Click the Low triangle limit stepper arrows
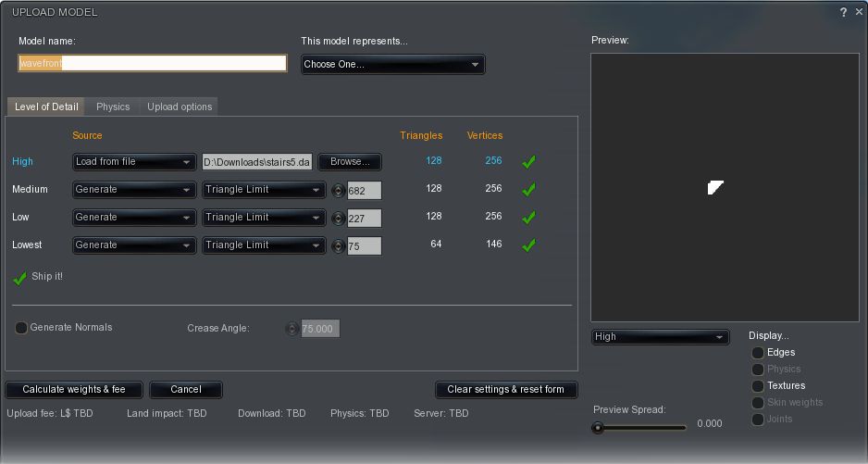The image size is (868, 464). (339, 218)
